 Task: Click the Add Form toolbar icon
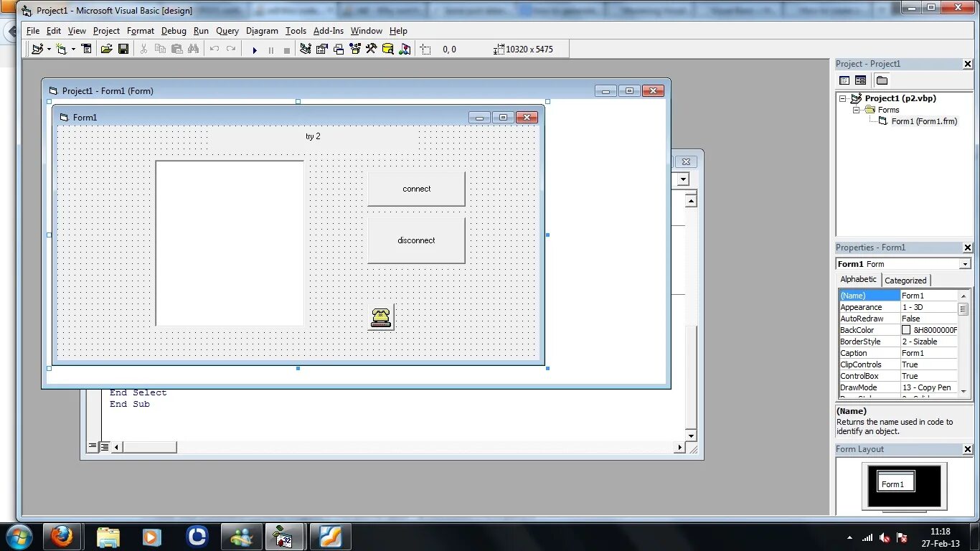click(x=62, y=49)
